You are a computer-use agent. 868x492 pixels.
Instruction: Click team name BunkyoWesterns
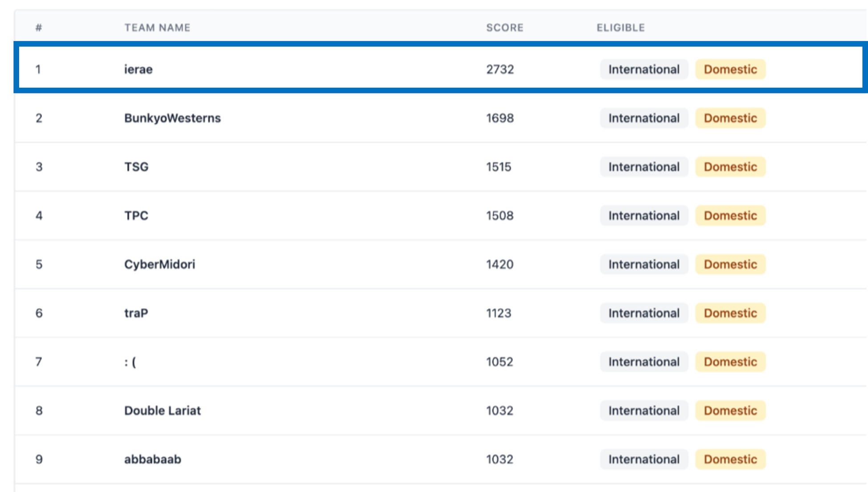172,118
